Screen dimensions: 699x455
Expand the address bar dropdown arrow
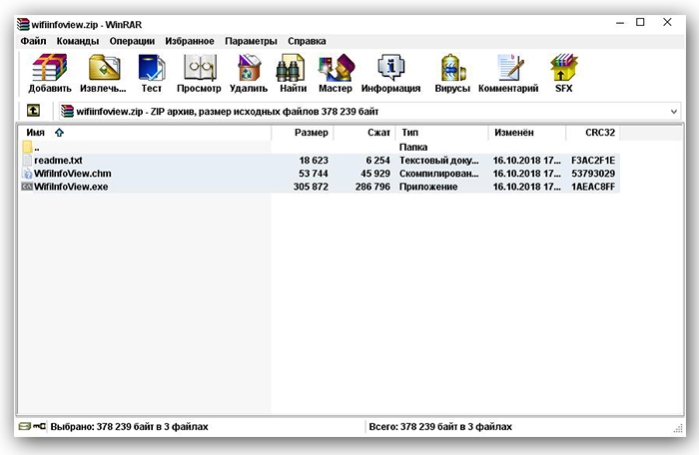(674, 111)
